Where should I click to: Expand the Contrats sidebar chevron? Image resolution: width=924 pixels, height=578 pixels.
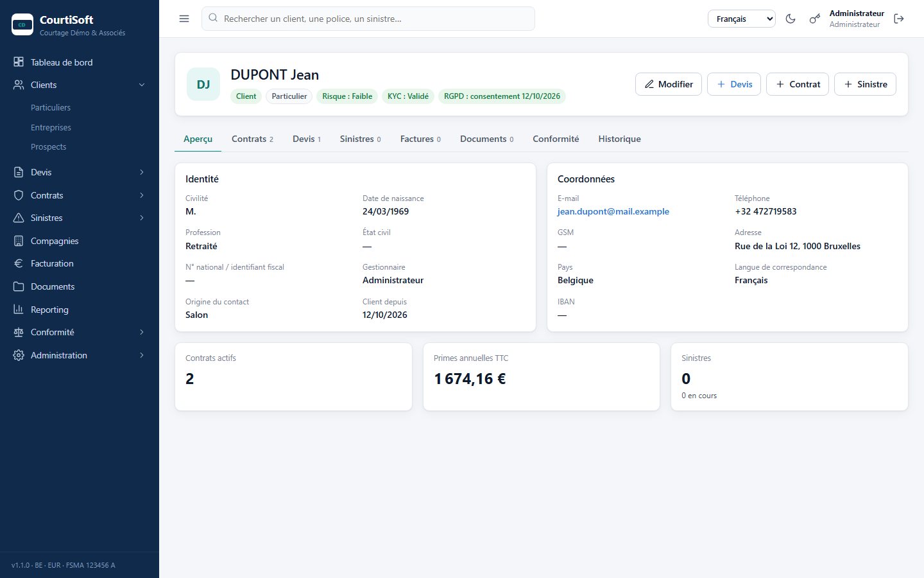(142, 195)
